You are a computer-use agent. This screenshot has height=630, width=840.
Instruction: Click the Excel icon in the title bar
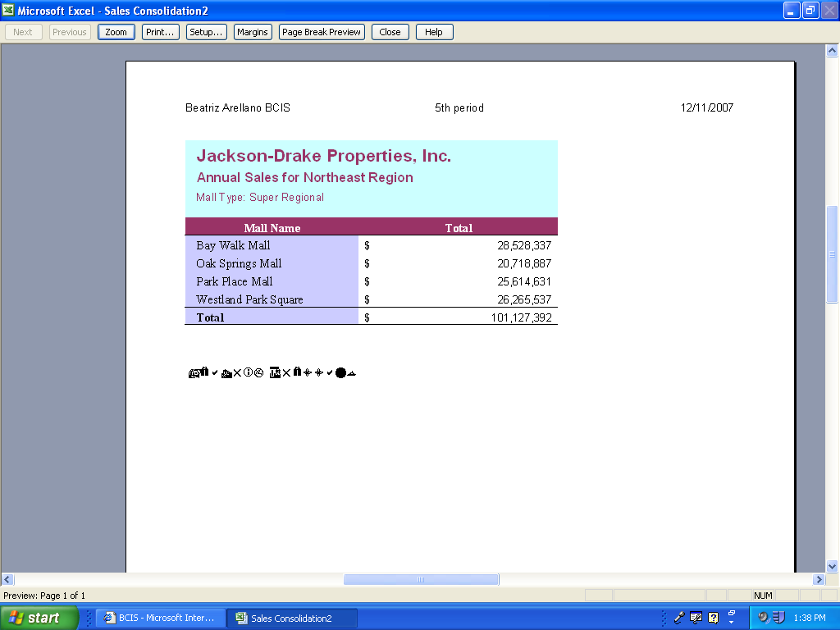[8, 10]
